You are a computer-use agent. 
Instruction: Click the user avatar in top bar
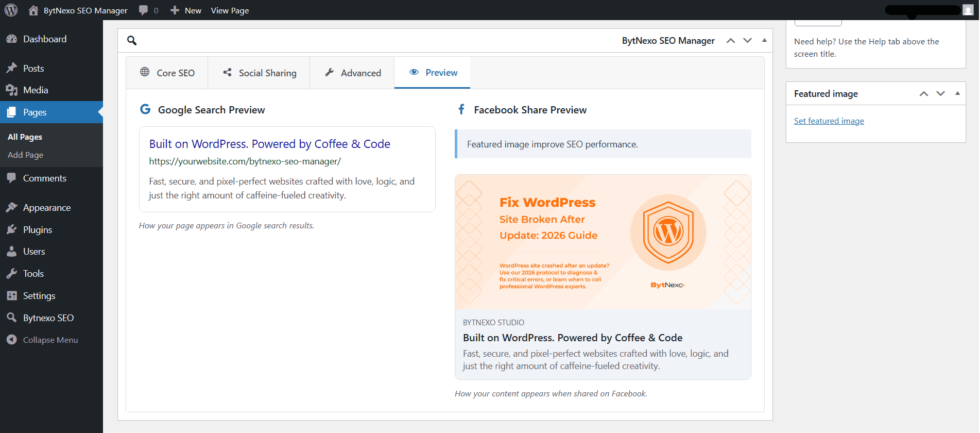968,10
